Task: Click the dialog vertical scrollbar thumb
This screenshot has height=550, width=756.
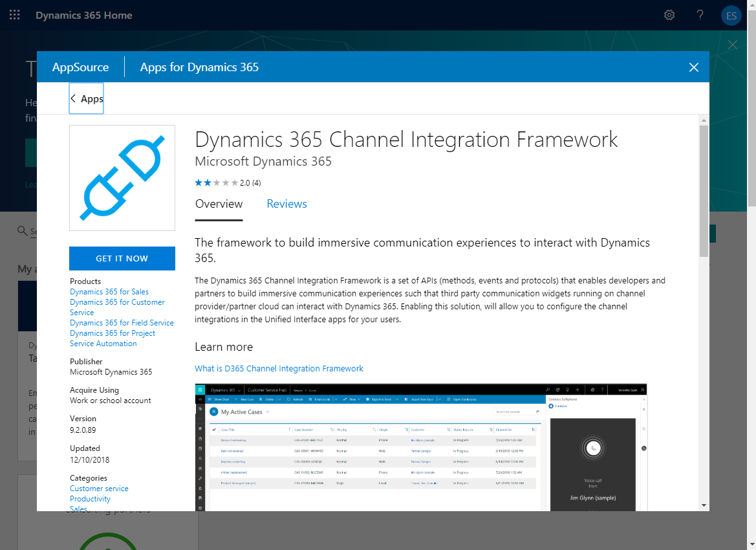Action: (704, 191)
